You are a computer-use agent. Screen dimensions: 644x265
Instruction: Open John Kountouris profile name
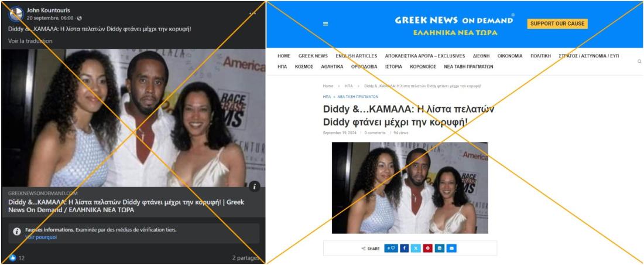49,10
